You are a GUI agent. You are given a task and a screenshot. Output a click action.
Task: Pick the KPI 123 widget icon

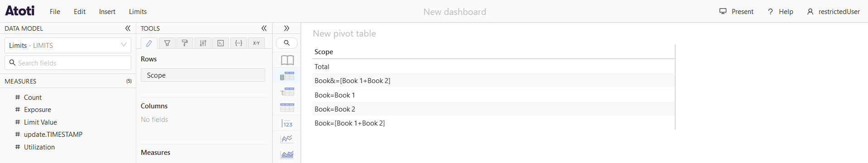coord(287,123)
